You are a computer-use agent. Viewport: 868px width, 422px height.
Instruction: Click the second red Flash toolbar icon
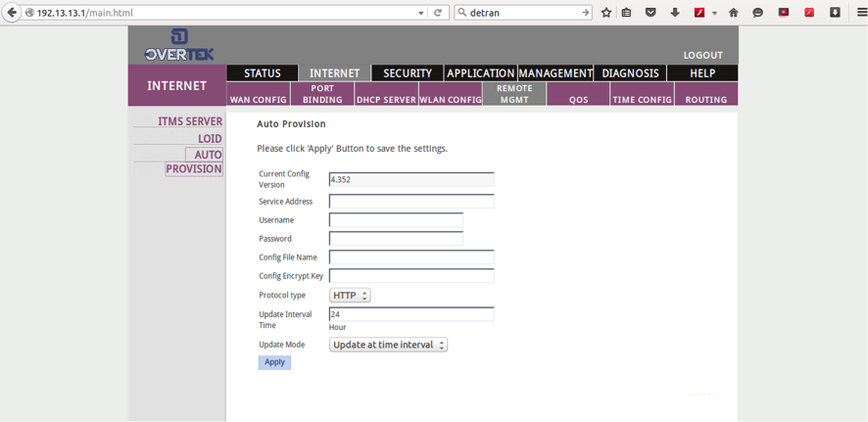(x=809, y=12)
